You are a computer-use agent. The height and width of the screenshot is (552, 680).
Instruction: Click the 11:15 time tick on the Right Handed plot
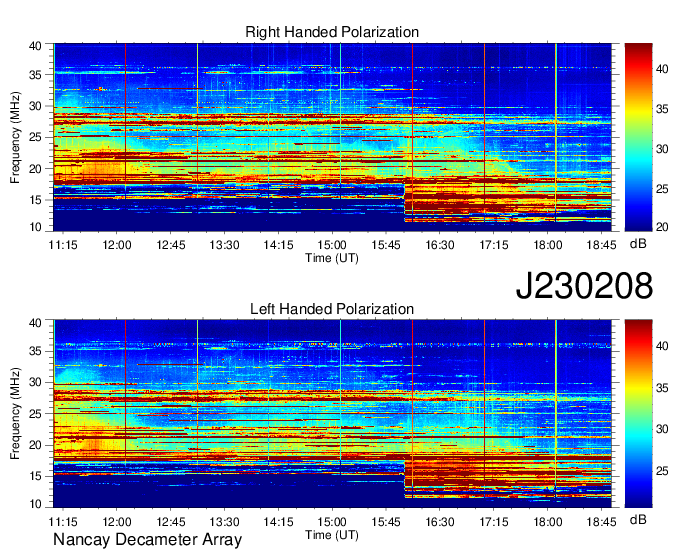click(63, 245)
